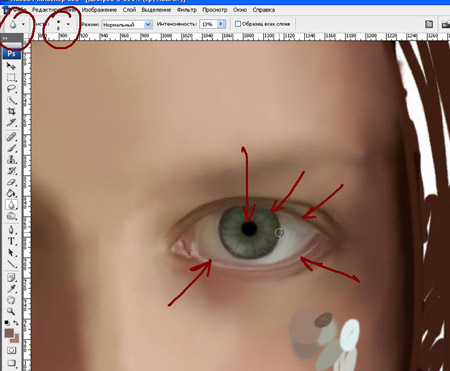The image size is (450, 371).
Task: Select the Type tool
Action: (x=11, y=241)
